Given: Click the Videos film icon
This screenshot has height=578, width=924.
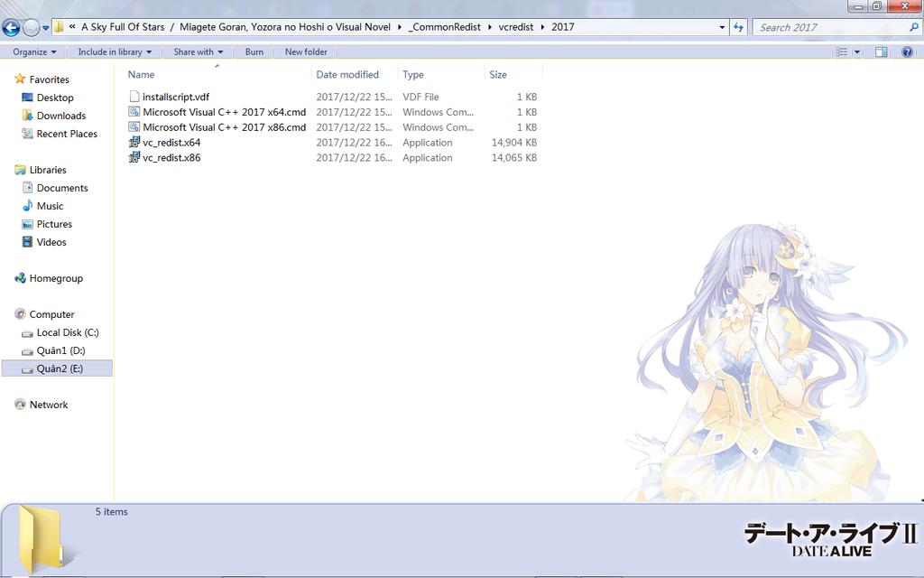Looking at the screenshot, I should click(27, 242).
